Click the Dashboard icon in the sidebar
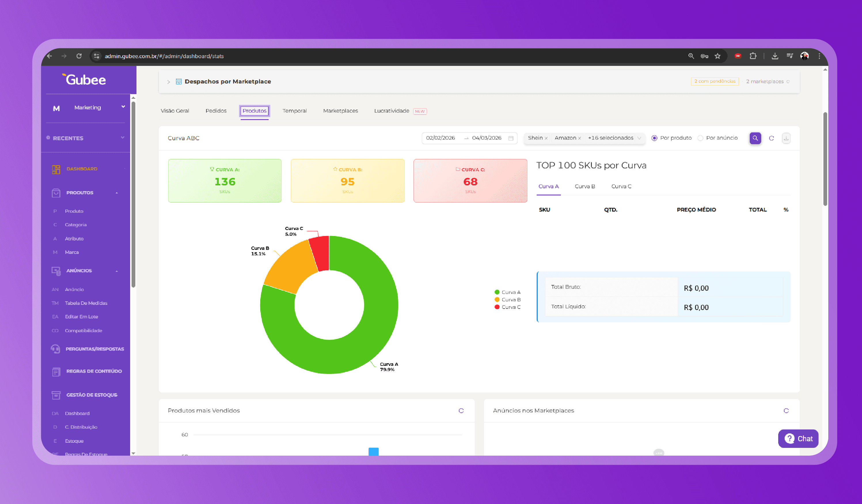 click(56, 169)
